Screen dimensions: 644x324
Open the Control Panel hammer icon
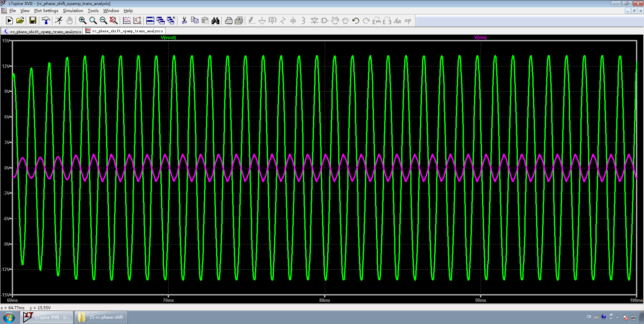(46, 21)
